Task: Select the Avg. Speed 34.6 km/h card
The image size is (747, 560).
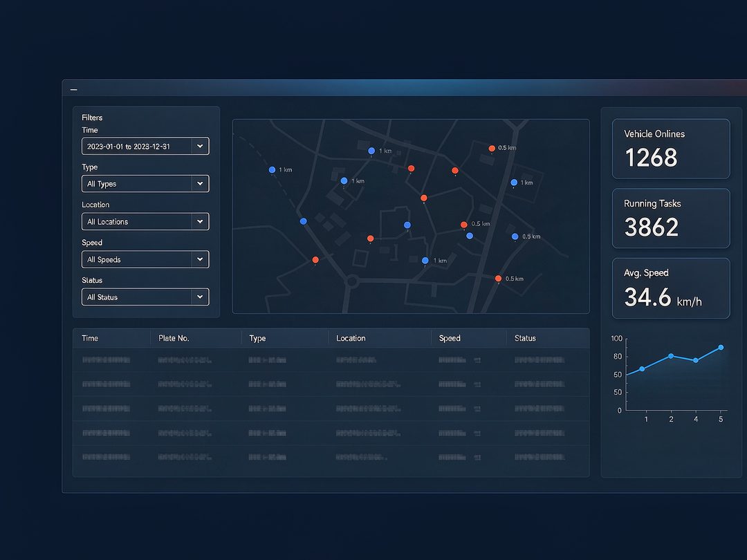Action: [671, 288]
